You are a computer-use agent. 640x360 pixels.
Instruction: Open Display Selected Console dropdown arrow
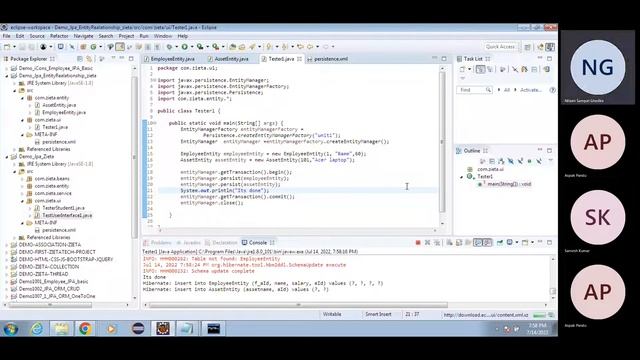(x=517, y=242)
